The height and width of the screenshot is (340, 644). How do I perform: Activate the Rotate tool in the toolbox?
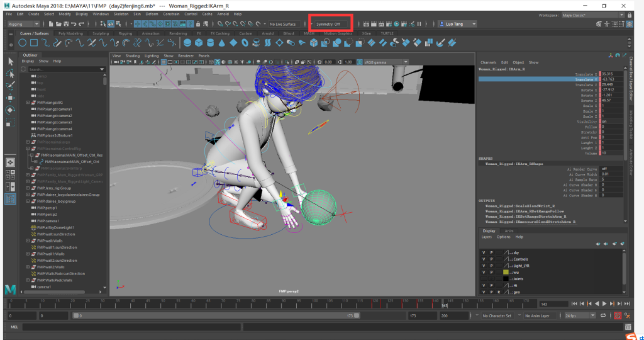pyautogui.click(x=11, y=110)
